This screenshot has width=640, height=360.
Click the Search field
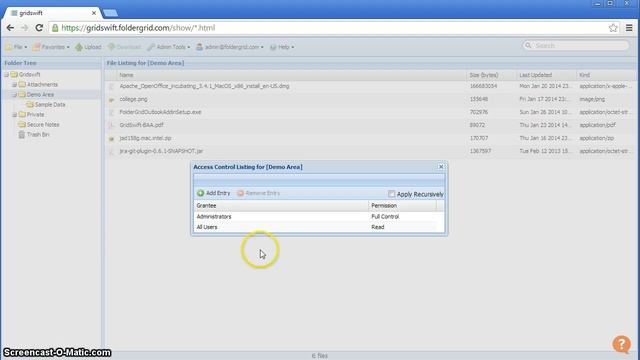pyautogui.click(x=576, y=45)
